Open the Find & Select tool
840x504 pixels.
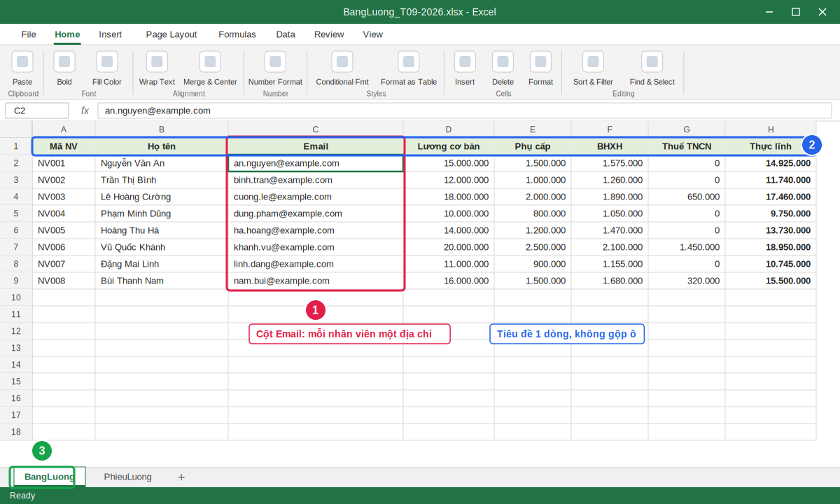(x=652, y=62)
